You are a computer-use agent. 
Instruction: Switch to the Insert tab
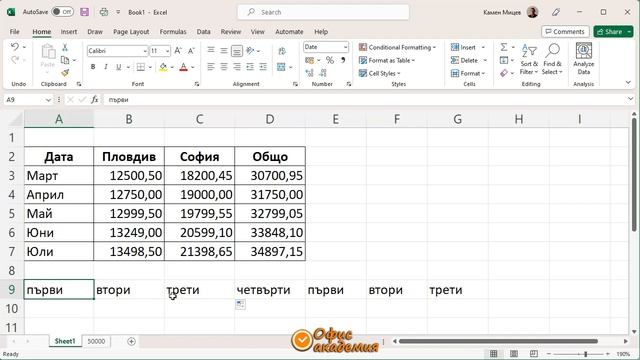pos(69,31)
